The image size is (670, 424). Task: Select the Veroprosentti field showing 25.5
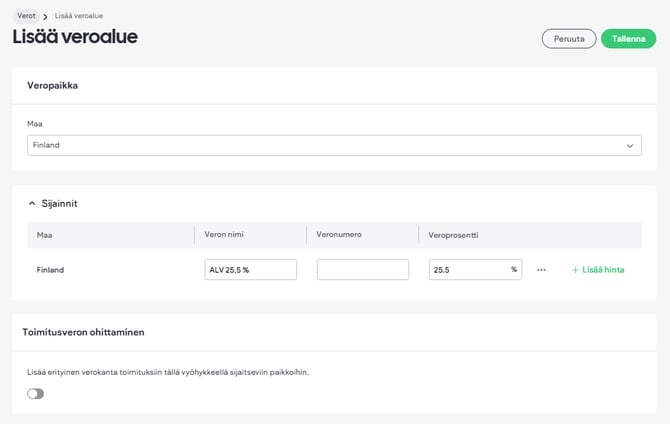click(468, 270)
